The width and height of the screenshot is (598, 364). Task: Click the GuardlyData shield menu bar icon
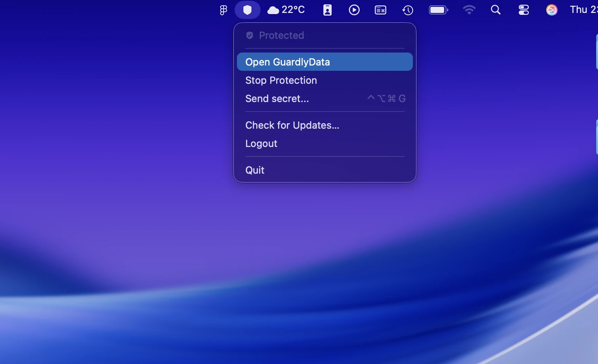pyautogui.click(x=248, y=10)
